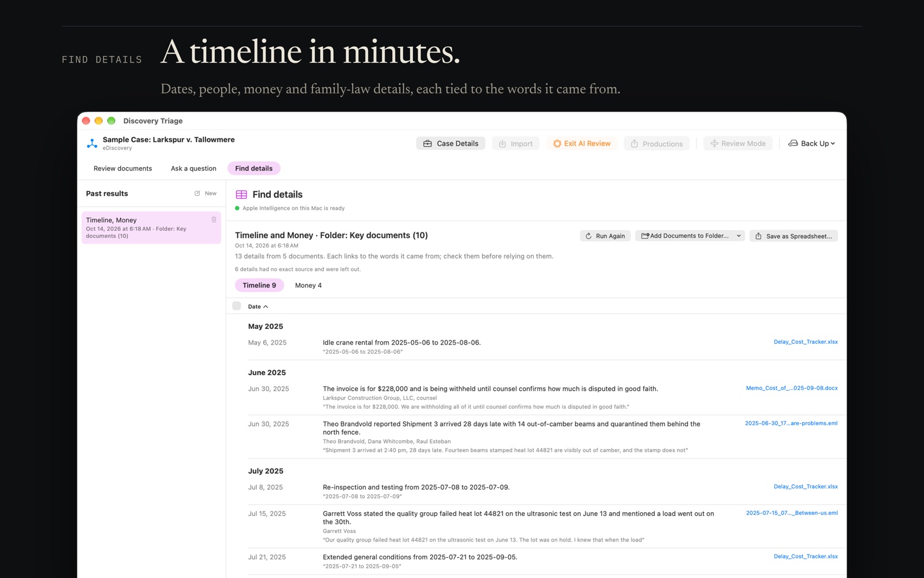The image size is (924, 578).
Task: Toggle the select-all checkbox beside Date
Action: (x=237, y=306)
